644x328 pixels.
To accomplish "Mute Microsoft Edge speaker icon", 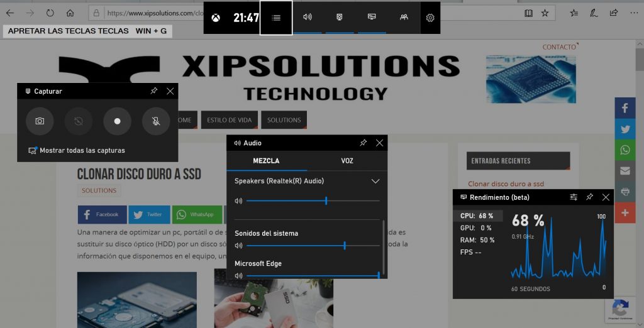I will coord(238,275).
